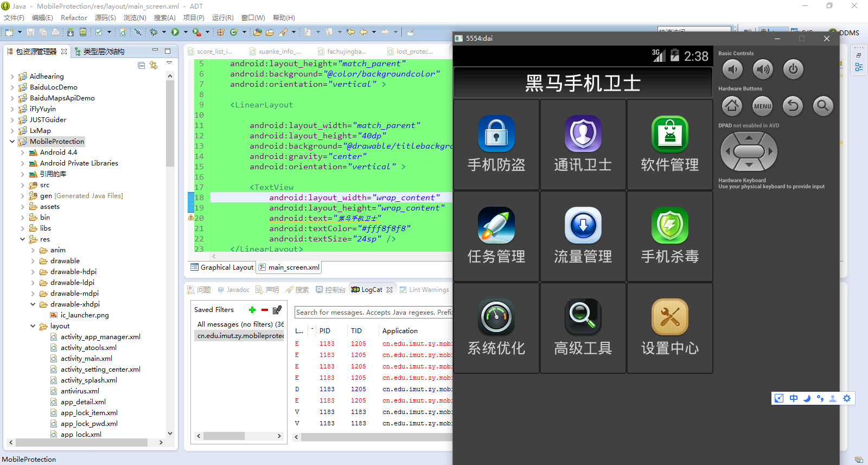Viewport: 868px width, 465px height.
Task: Click the emulator power button
Action: 793,69
